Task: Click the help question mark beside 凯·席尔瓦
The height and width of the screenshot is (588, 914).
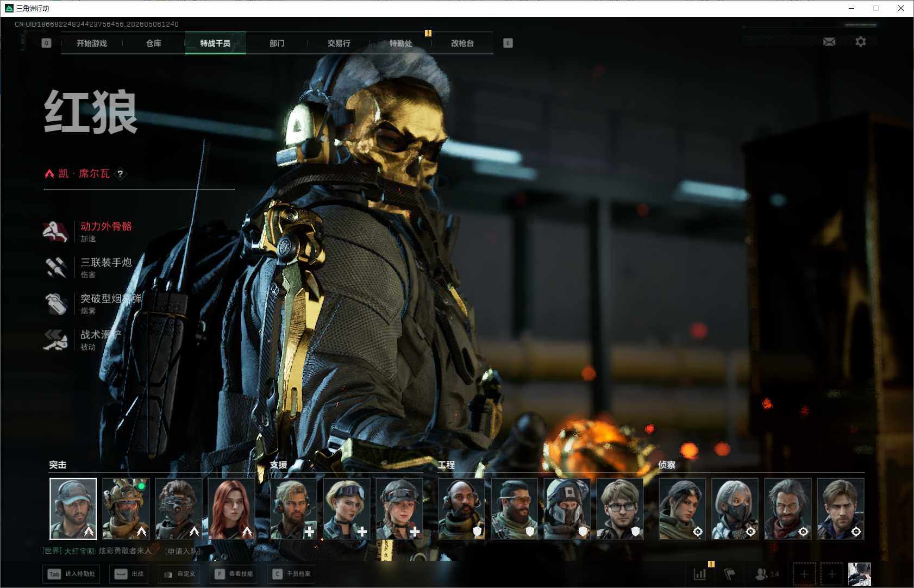Action: click(x=120, y=174)
